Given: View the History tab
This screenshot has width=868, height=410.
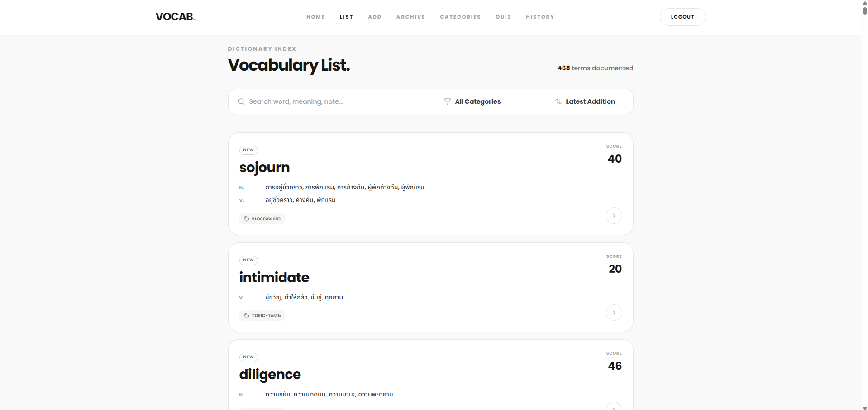Looking at the screenshot, I should [540, 17].
